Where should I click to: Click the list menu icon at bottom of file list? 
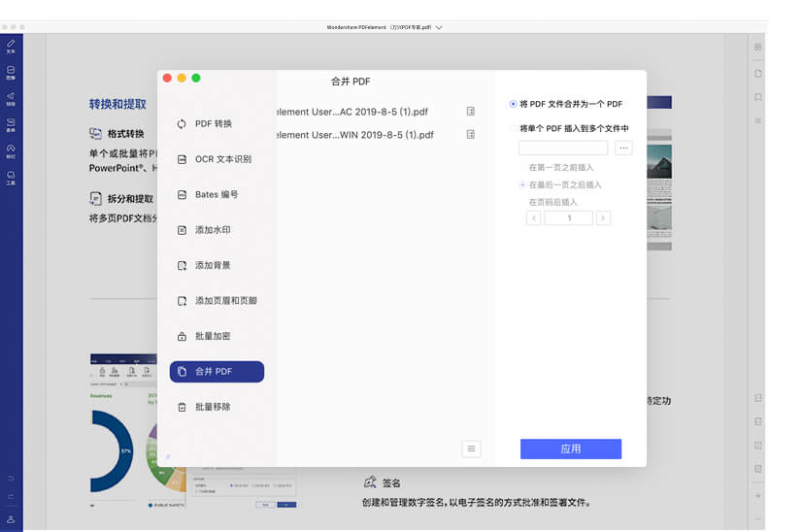click(471, 449)
